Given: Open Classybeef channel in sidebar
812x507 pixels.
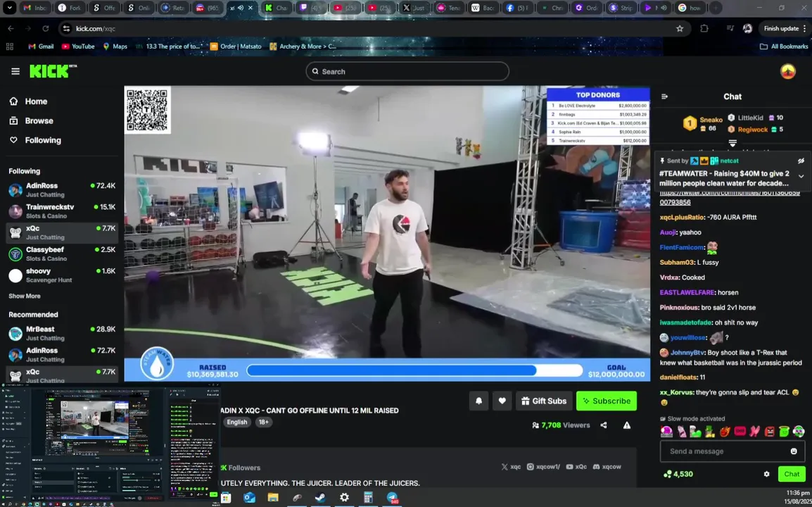Looking at the screenshot, I should 62,254.
